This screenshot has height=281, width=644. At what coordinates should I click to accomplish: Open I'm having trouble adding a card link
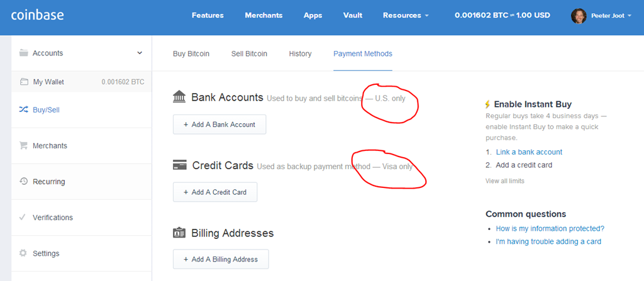(x=548, y=241)
